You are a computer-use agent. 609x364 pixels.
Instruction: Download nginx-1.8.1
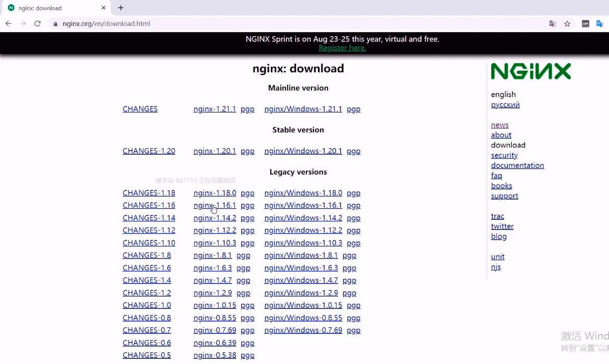coord(213,256)
